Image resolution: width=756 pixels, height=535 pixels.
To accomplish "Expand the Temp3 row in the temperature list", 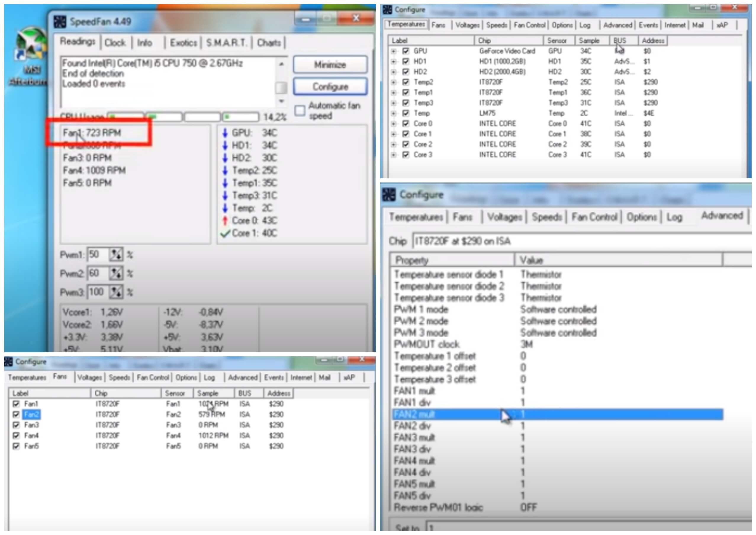I will (x=393, y=103).
